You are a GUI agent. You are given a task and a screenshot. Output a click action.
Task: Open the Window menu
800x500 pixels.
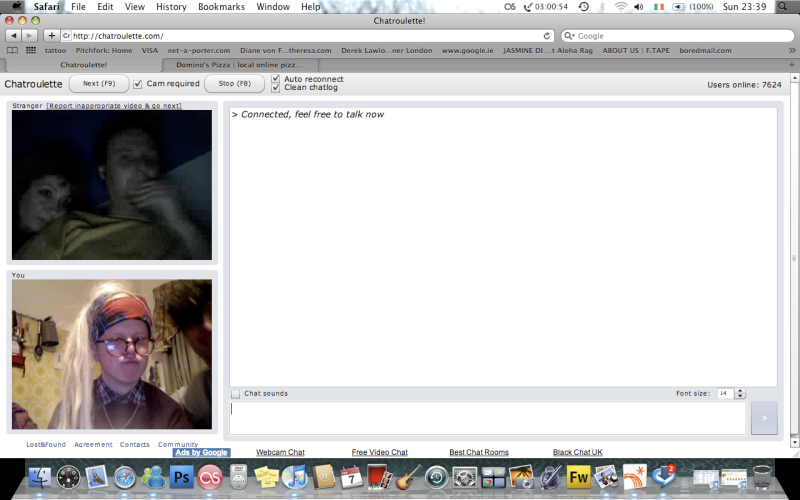(273, 7)
